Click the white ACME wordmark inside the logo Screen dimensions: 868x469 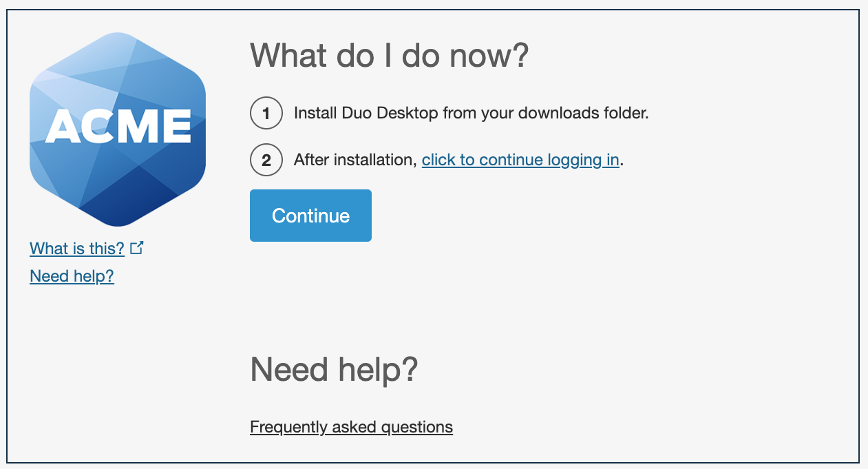coord(117,126)
